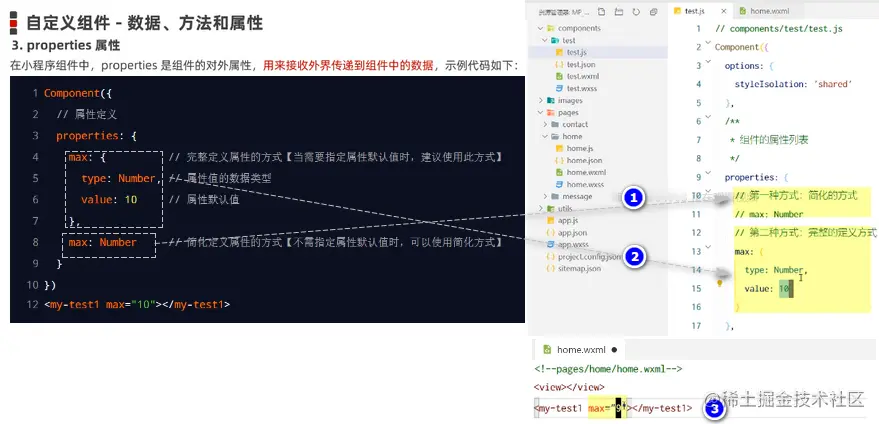Expand the images folder chevron
The height and width of the screenshot is (424, 879).
[540, 100]
